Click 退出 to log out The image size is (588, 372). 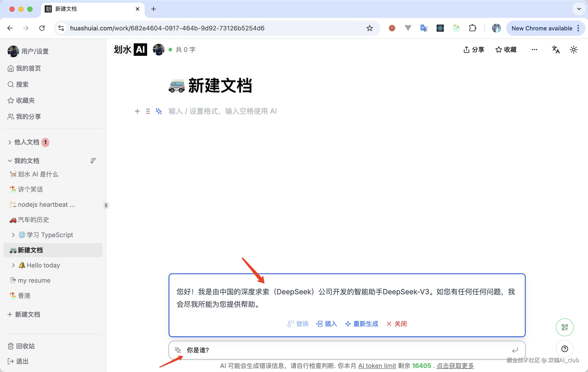(x=18, y=361)
